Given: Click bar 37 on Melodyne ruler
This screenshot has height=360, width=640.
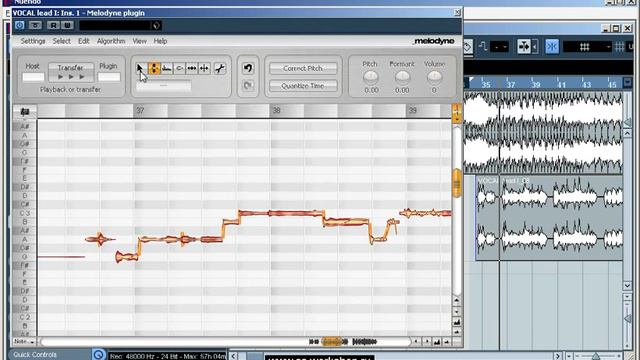Looking at the screenshot, I should point(140,111).
